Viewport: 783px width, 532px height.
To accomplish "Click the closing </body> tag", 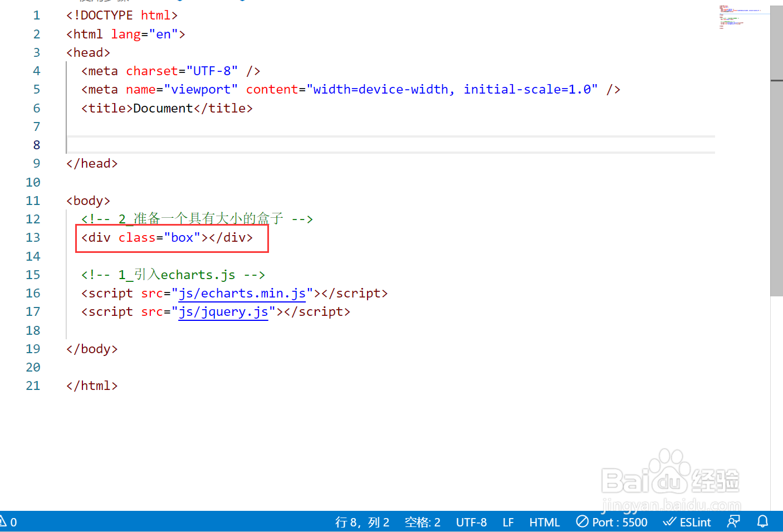I will coord(92,349).
